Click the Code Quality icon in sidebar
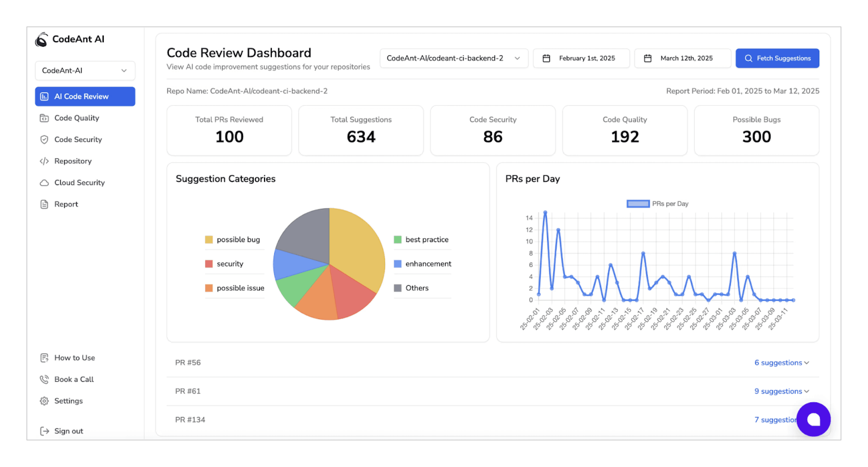Image resolution: width=868 pixels, height=467 pixels. [45, 118]
